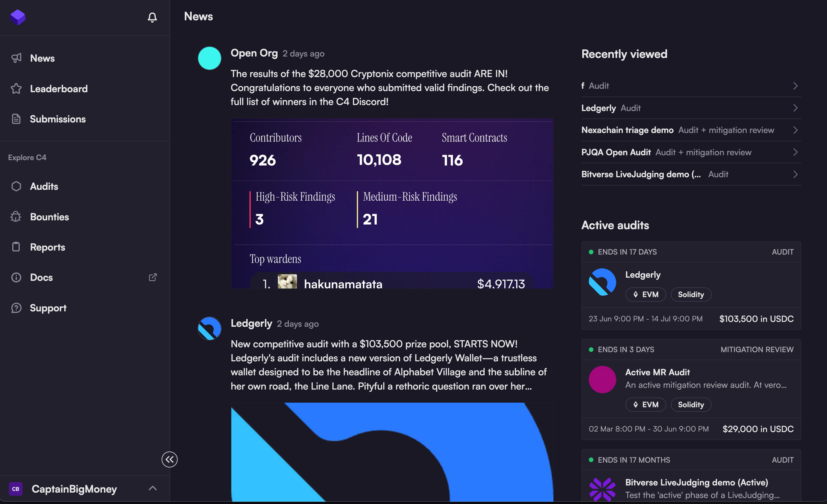Image resolution: width=827 pixels, height=504 pixels.
Task: Click the Solidity tag on Ledgerly audit
Action: coord(691,295)
